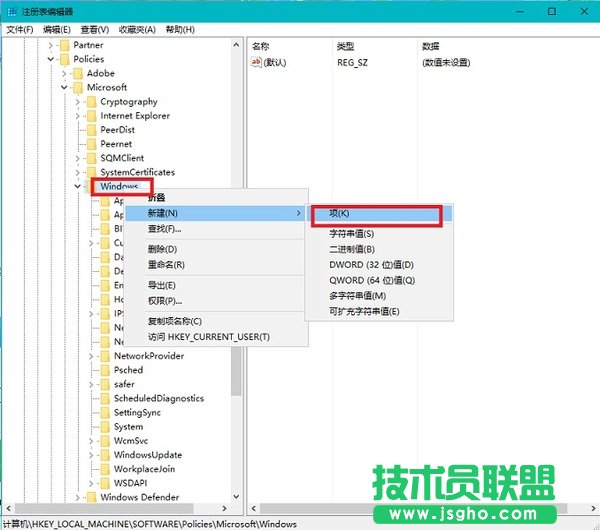Image resolution: width=600 pixels, height=530 pixels.
Task: Expand the NetworkProvider tree node
Action: (x=91, y=356)
